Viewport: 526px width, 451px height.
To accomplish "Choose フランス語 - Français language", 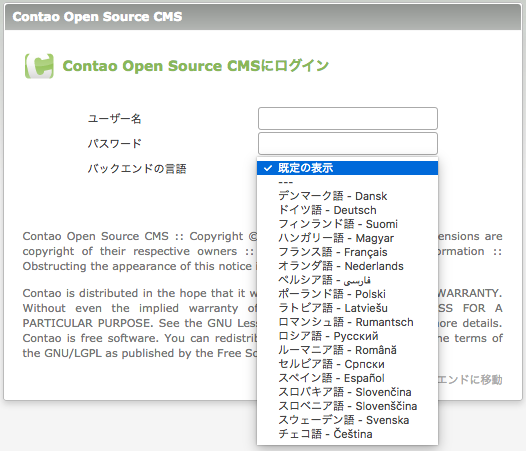I will (x=348, y=252).
